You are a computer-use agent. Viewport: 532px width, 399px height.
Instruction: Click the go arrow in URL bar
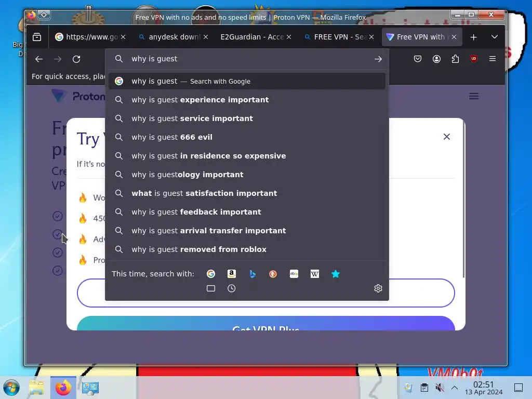[x=378, y=59]
